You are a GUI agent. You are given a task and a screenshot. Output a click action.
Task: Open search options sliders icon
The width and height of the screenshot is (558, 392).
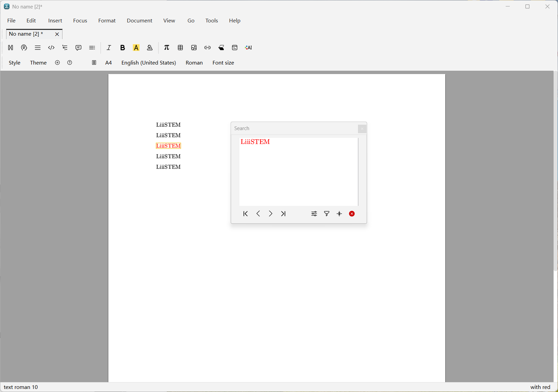click(x=314, y=214)
